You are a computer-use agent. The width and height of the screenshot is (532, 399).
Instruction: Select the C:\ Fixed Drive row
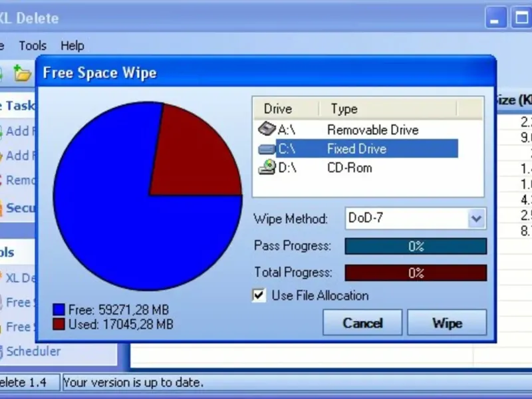click(358, 148)
